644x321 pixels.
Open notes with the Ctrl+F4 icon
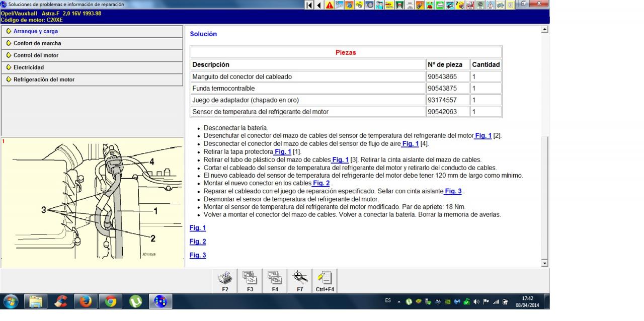325,280
